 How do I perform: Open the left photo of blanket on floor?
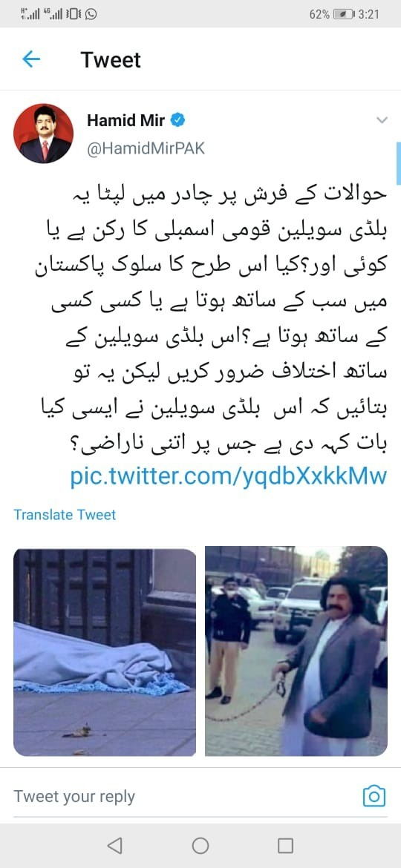(x=105, y=651)
